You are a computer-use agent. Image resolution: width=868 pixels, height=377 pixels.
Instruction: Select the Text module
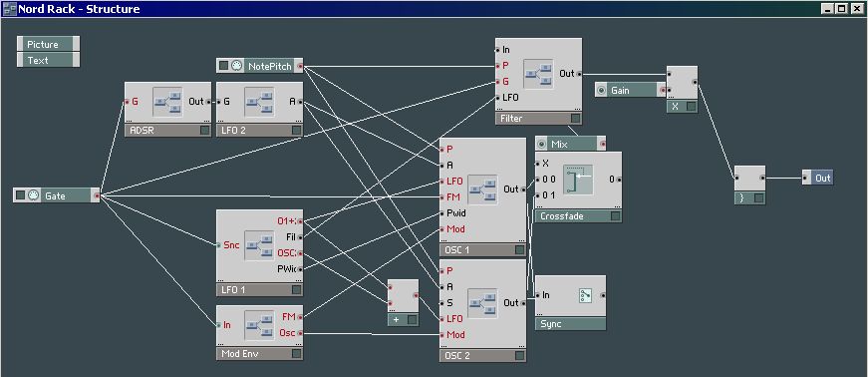point(48,61)
